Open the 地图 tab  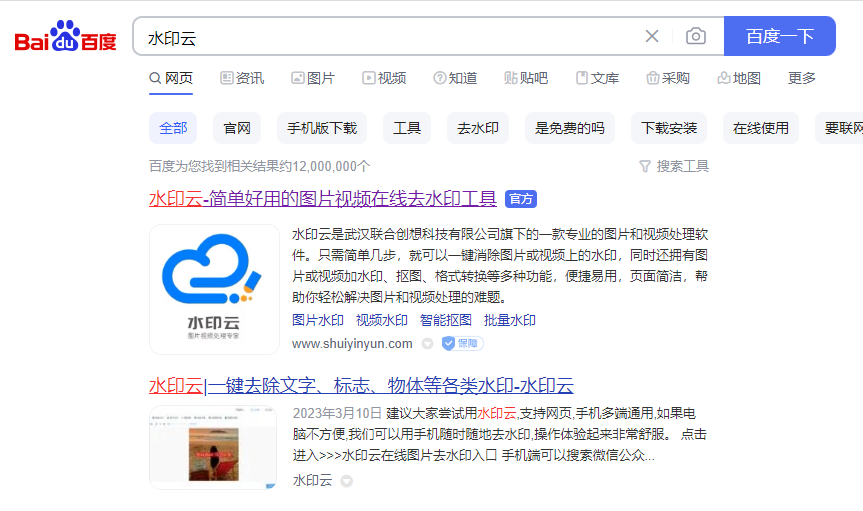pos(739,78)
